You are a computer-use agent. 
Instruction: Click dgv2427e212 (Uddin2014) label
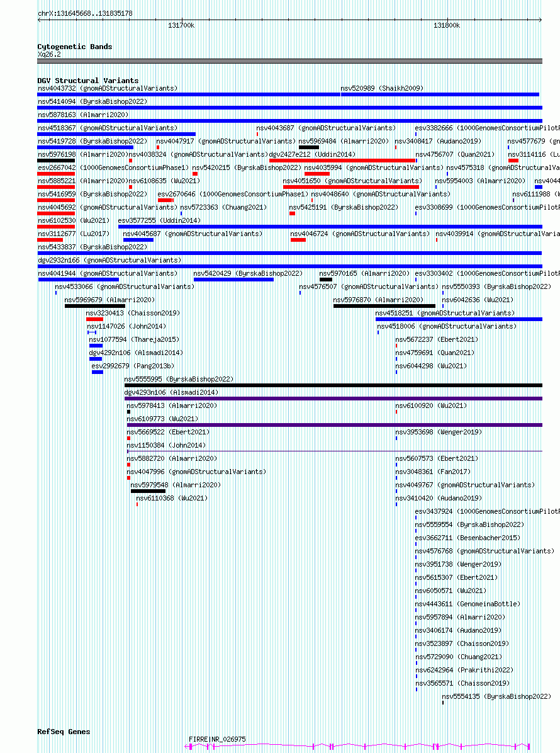[x=312, y=154]
